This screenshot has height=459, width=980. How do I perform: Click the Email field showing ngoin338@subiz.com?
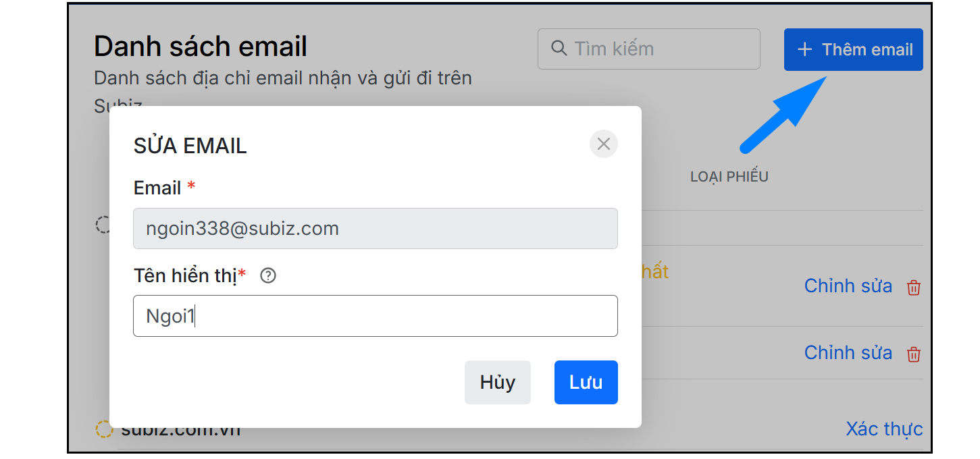point(375,228)
